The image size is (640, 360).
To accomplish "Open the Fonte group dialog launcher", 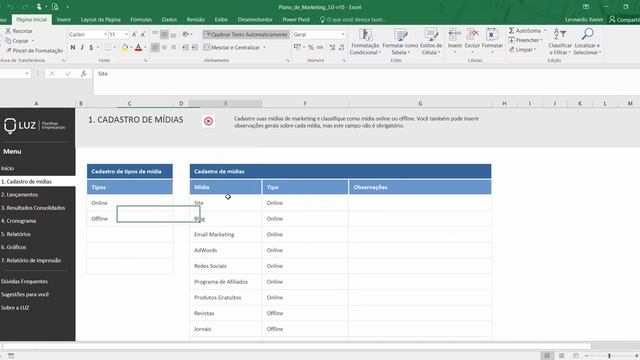I will (146, 60).
